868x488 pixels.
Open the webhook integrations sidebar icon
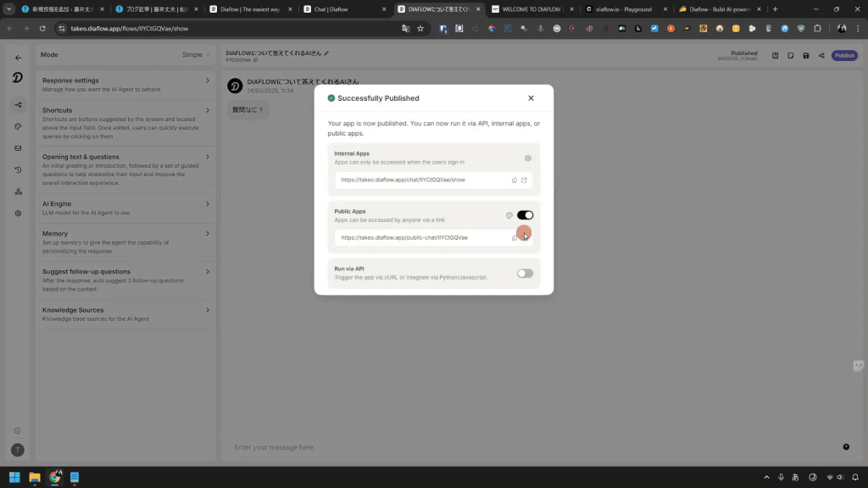(19, 191)
